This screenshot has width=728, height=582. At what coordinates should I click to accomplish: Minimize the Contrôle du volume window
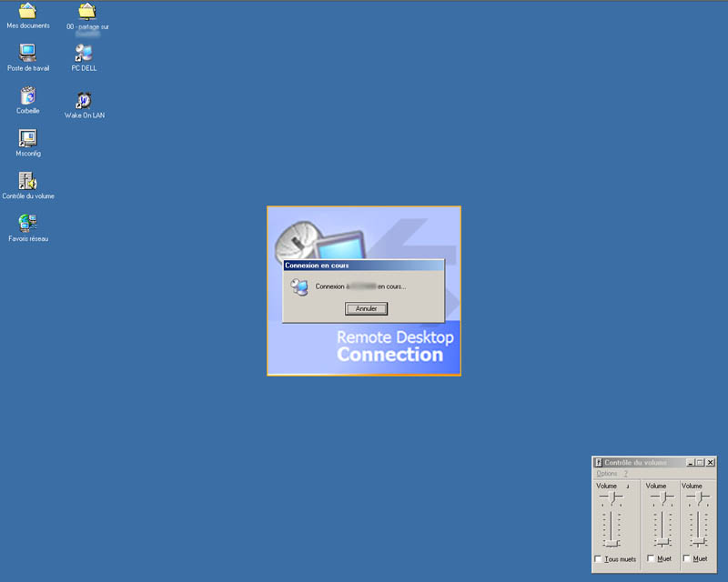coord(691,462)
